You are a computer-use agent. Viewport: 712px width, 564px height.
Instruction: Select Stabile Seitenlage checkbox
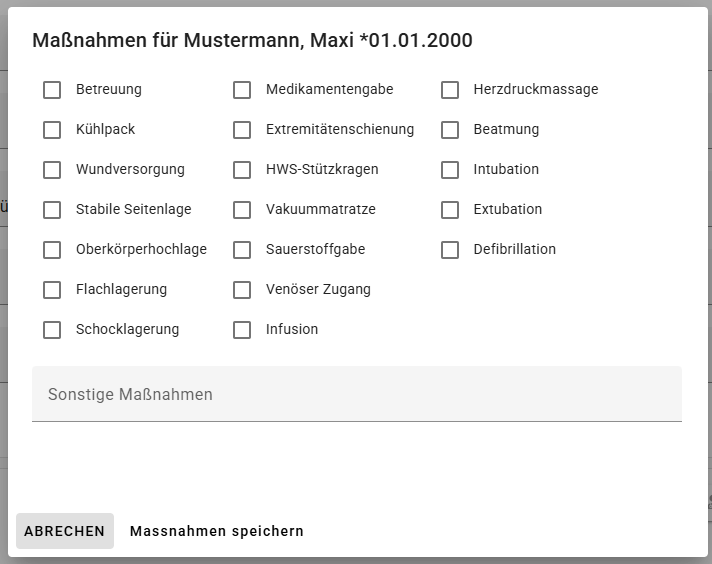52,210
